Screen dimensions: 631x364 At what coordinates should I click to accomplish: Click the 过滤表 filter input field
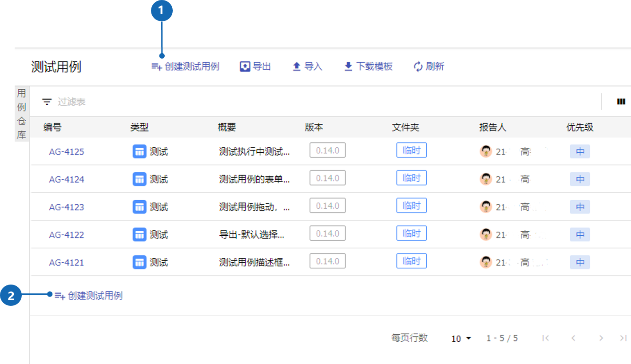pos(178,102)
